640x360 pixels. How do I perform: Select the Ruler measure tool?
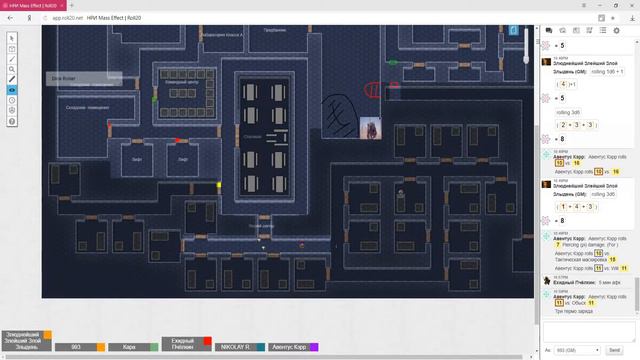coord(12,80)
